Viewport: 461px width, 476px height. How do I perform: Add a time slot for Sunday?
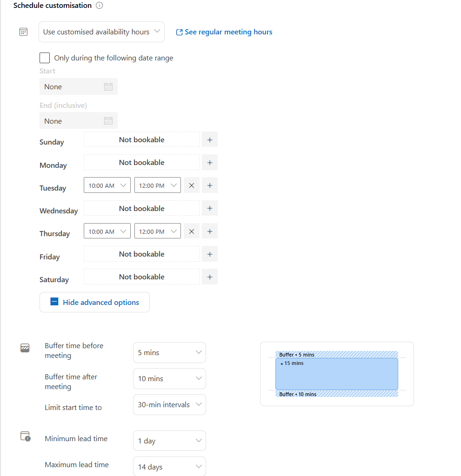(x=210, y=139)
